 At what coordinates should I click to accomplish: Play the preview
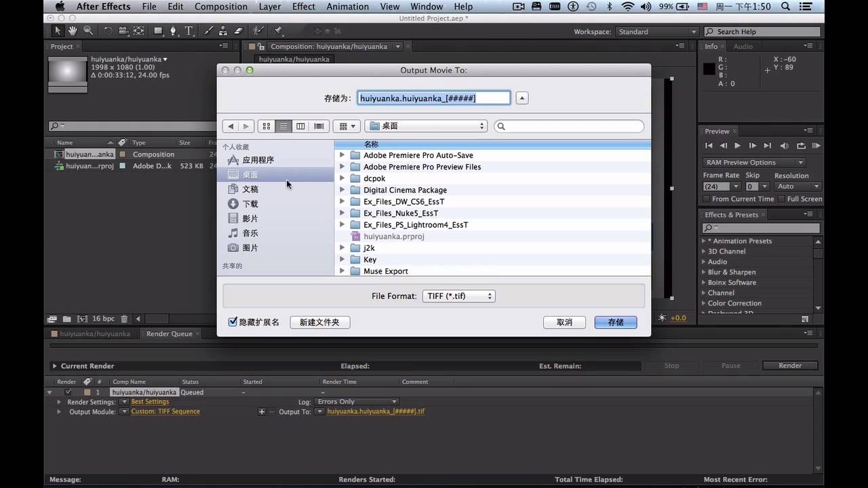[738, 146]
